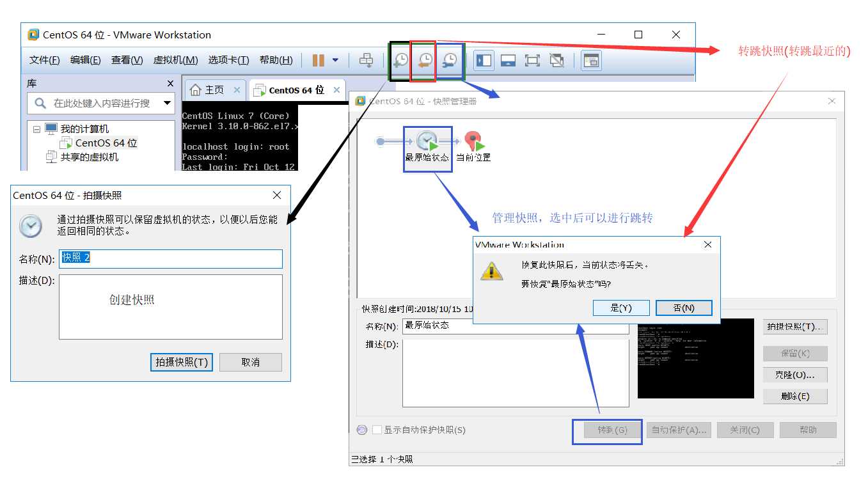Close the 拍摄快照 dialog

click(277, 195)
